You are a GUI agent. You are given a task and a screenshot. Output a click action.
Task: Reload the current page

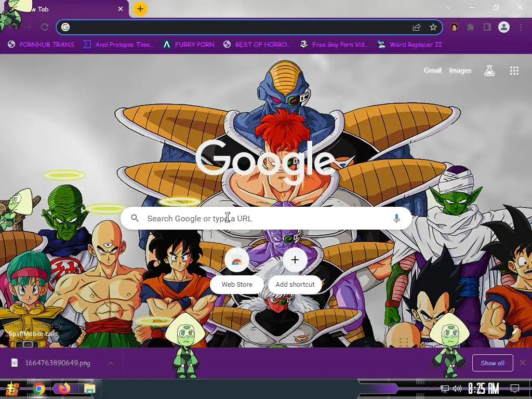tap(45, 27)
